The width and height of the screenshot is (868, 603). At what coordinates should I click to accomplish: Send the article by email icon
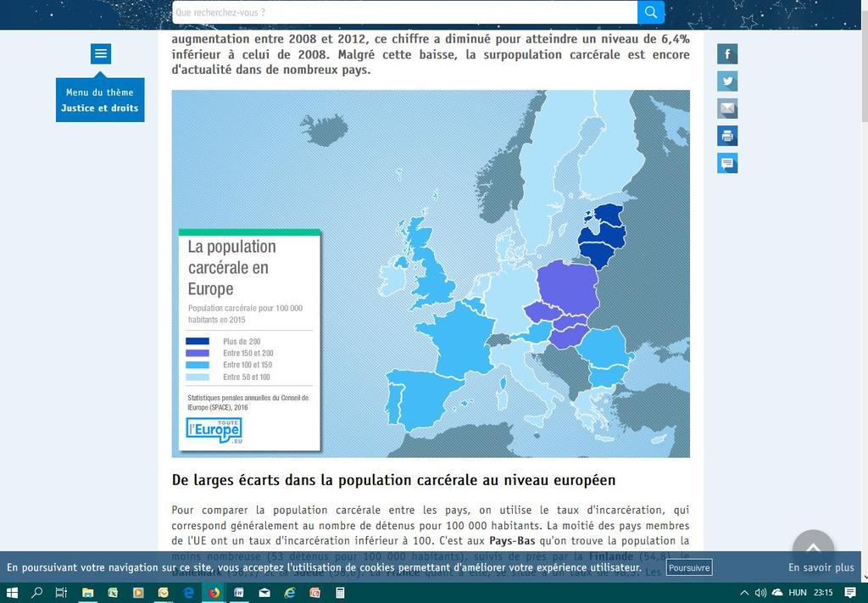pyautogui.click(x=727, y=109)
